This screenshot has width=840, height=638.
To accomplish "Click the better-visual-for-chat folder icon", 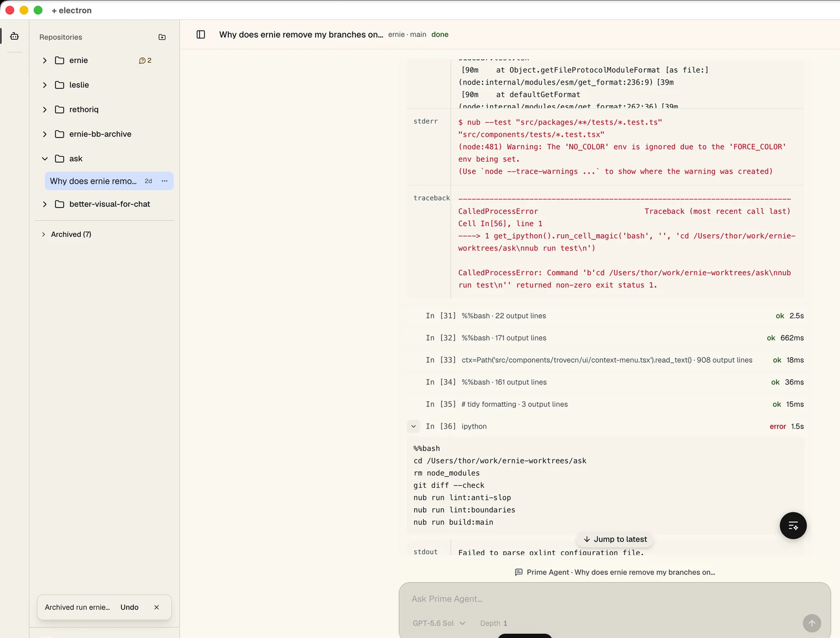I will [60, 204].
